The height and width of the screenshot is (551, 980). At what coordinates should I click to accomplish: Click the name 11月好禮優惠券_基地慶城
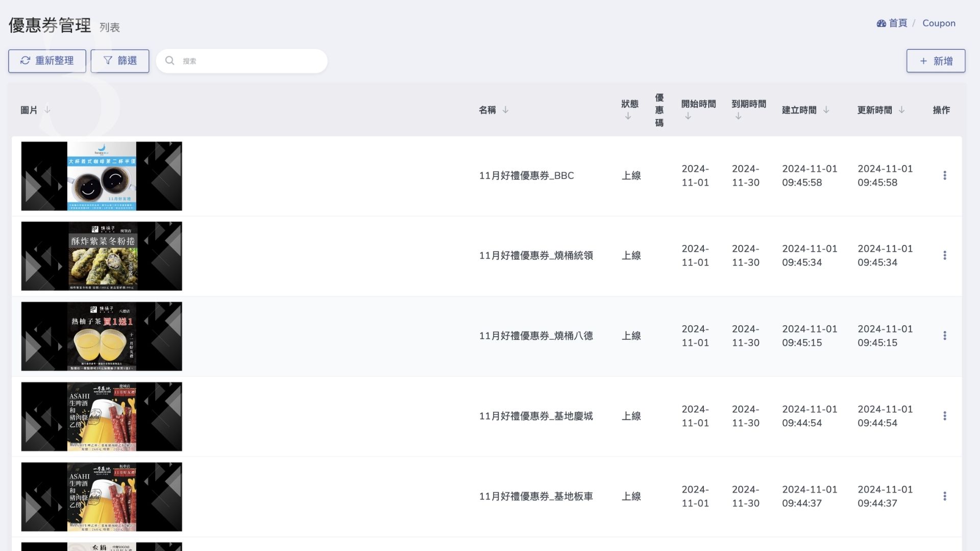(x=536, y=416)
